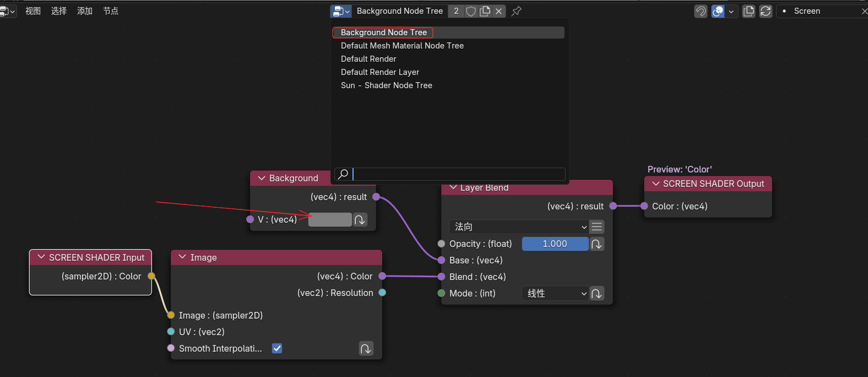The image size is (868, 377).
Task: Open the 节点 menu
Action: (x=111, y=11)
